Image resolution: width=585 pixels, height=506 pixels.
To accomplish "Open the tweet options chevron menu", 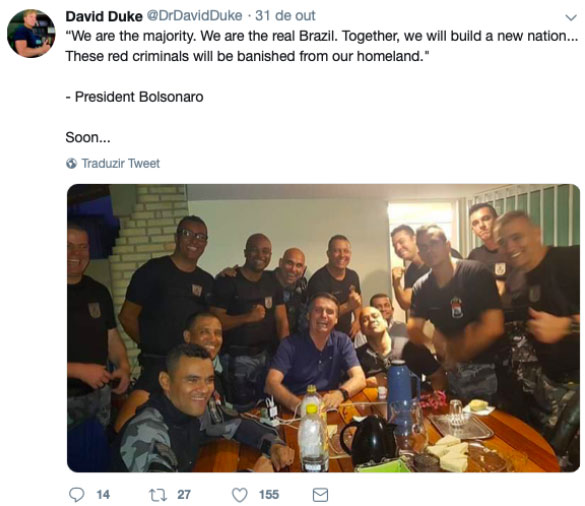I will pyautogui.click(x=571, y=18).
